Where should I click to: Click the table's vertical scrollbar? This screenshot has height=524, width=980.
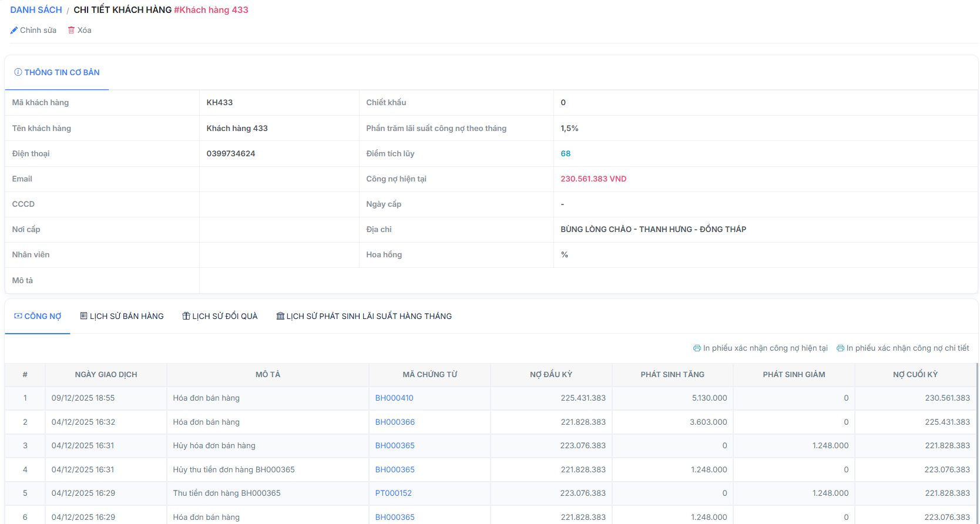point(977,441)
